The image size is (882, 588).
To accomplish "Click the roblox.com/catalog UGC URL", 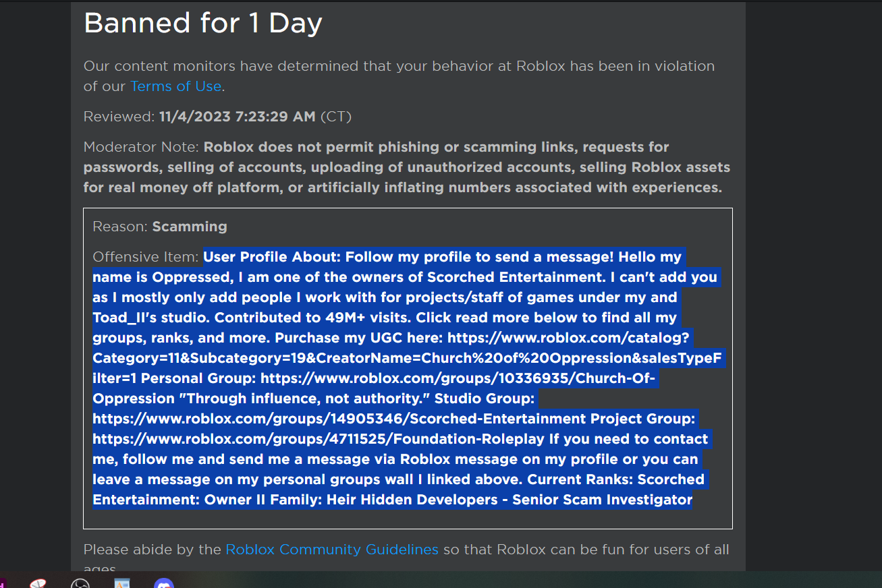I will coord(573,338).
